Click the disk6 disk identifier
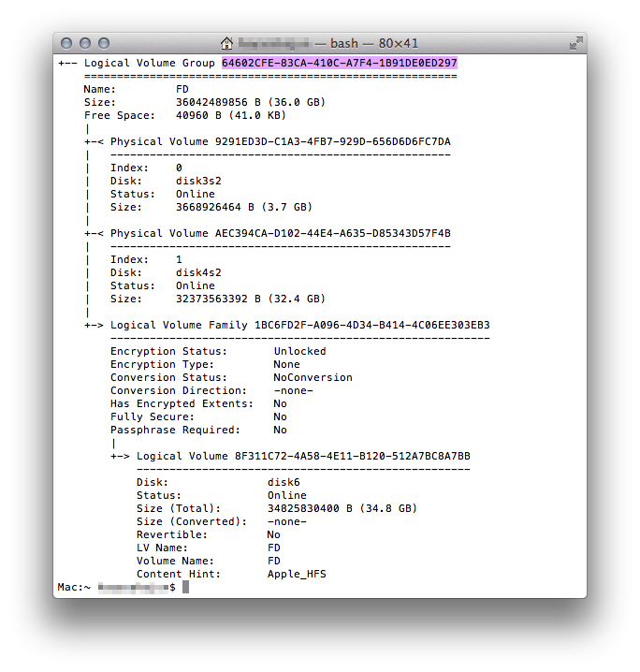640x672 pixels. click(x=284, y=482)
